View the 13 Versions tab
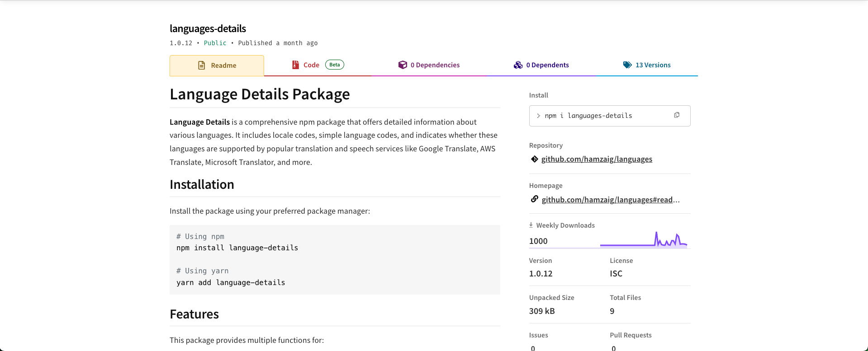Image resolution: width=868 pixels, height=351 pixels. 653,65
